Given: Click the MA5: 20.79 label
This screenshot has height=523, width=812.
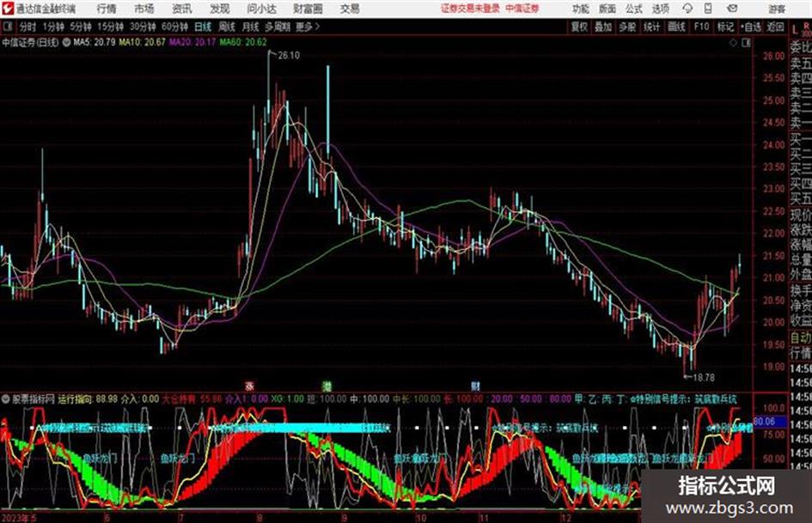Looking at the screenshot, I should pyautogui.click(x=95, y=42).
